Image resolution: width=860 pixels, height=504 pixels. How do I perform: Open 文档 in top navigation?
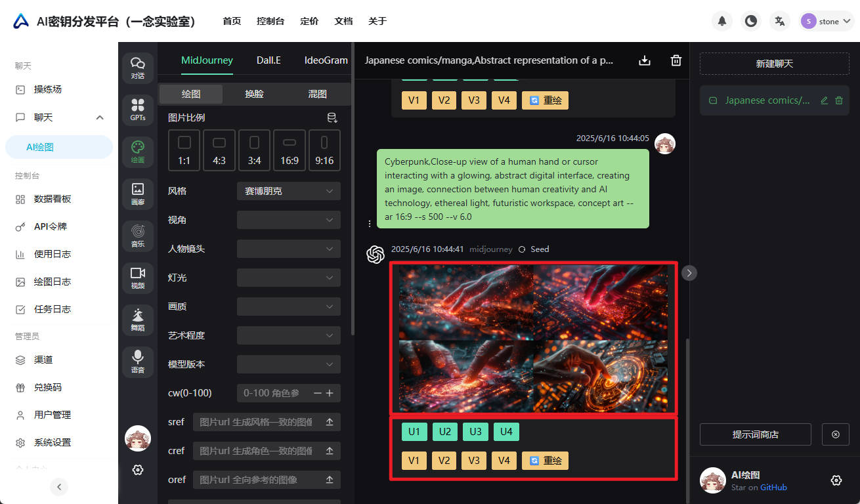click(343, 21)
